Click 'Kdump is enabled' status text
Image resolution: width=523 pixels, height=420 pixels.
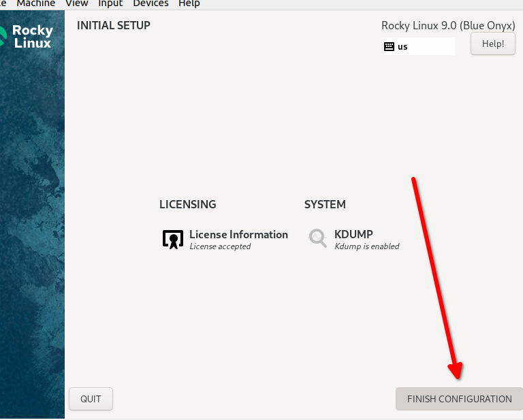pyautogui.click(x=366, y=246)
